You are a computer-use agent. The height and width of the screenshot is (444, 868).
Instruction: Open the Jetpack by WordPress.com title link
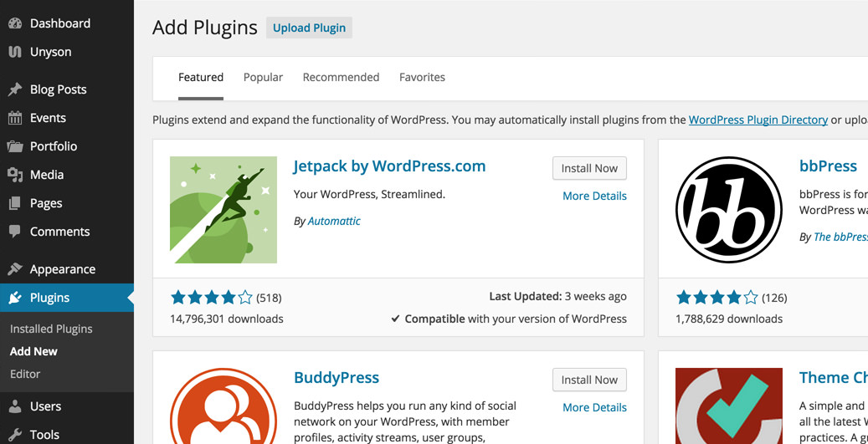[x=390, y=166]
